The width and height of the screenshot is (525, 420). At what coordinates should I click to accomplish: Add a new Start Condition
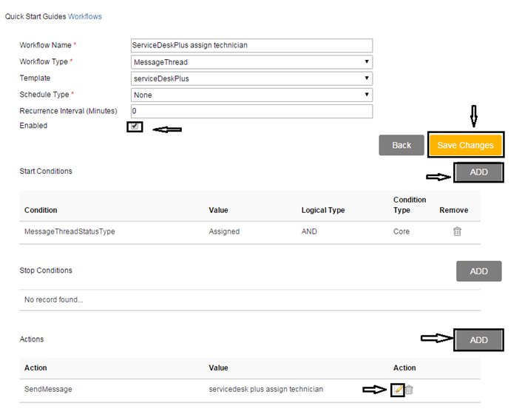(x=478, y=172)
